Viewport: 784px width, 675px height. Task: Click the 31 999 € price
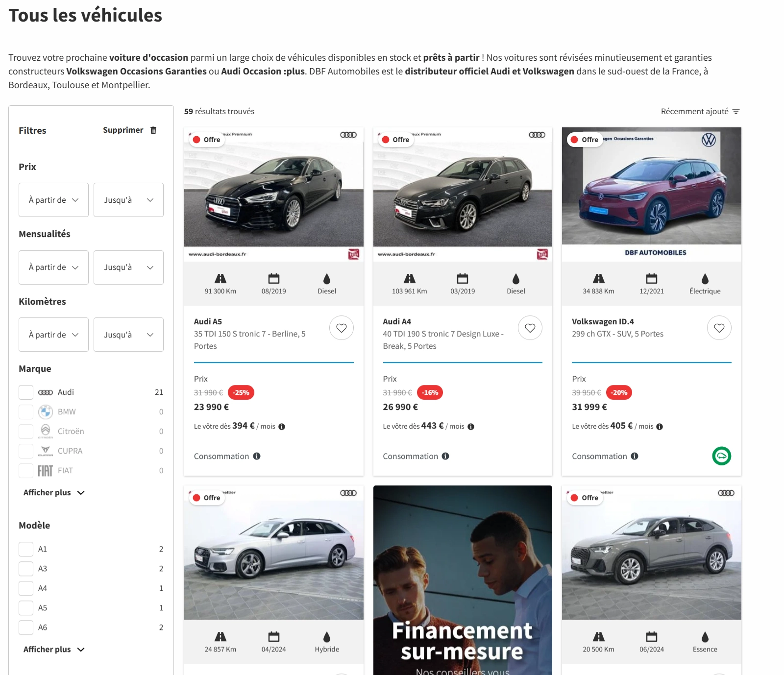[589, 407]
